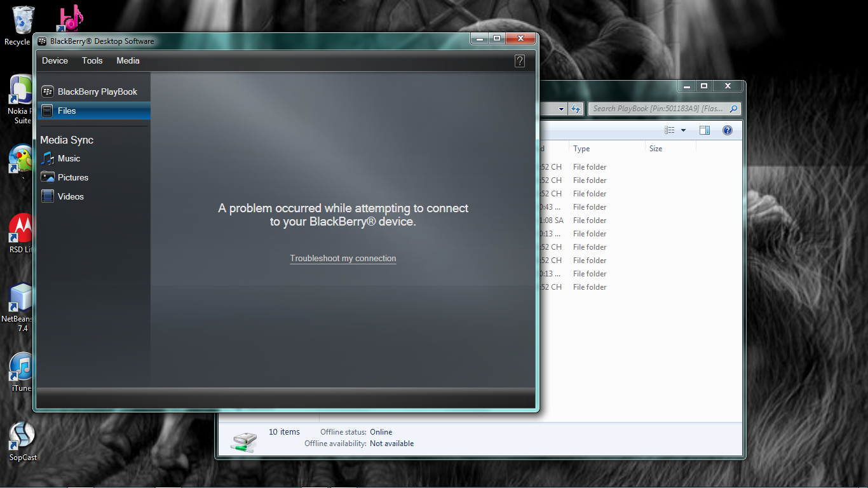Click the help question mark icon in BlackBerry window
This screenshot has height=488, width=868.
520,61
